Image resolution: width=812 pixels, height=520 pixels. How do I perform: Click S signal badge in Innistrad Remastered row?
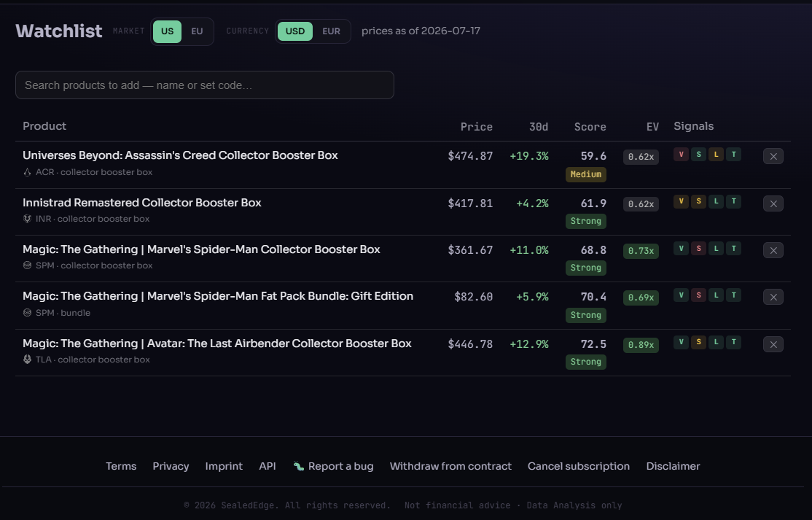tap(698, 201)
